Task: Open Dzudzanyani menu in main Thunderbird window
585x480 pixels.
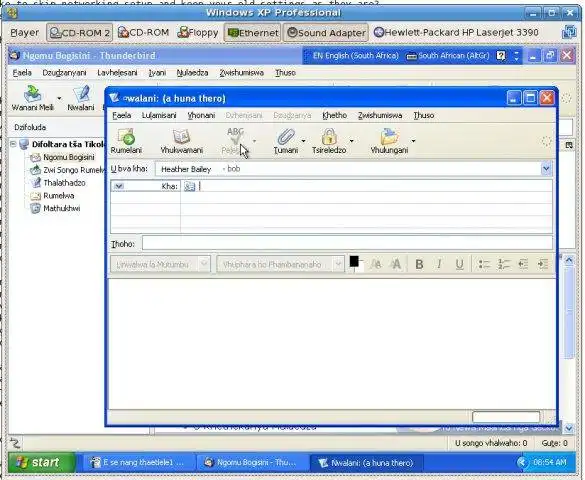Action: [64, 73]
